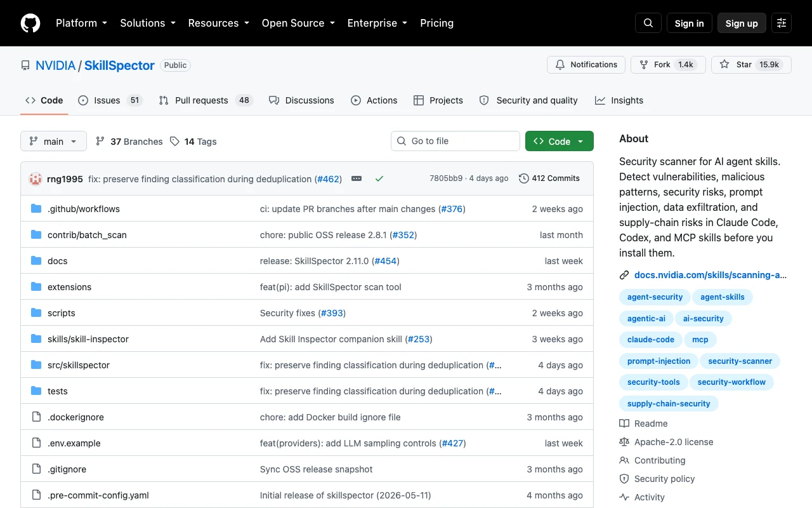Click the Sign in button
Screen dimensions: 812x508
pos(690,23)
